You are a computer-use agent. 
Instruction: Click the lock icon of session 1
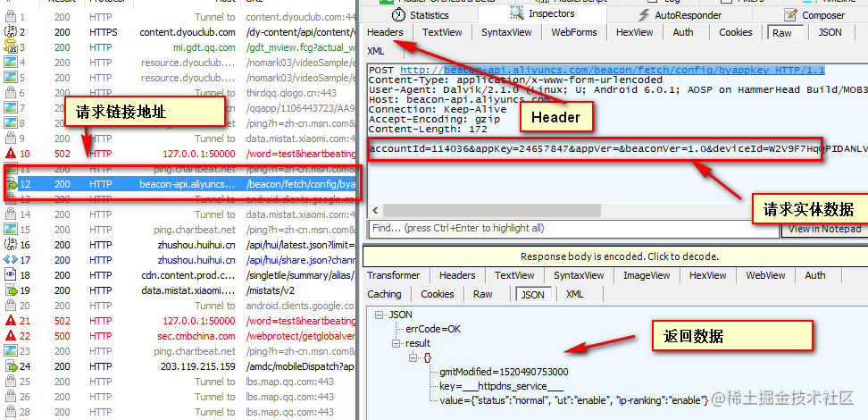pos(11,17)
